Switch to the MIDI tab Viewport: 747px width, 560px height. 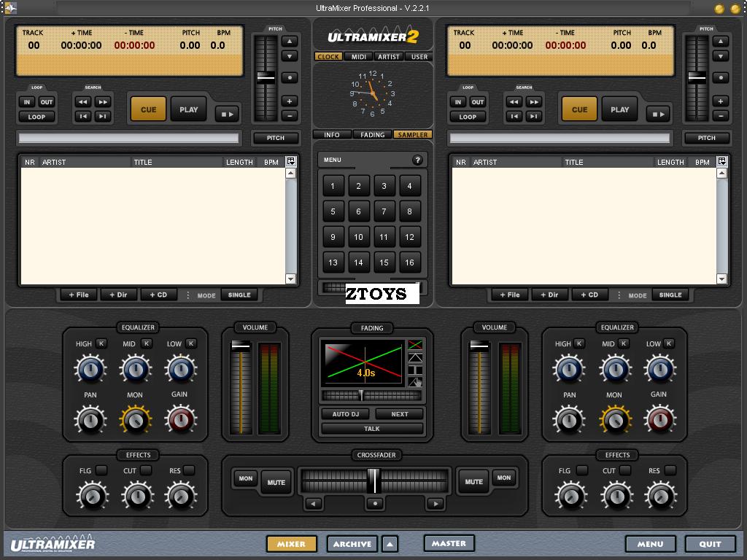pyautogui.click(x=359, y=57)
